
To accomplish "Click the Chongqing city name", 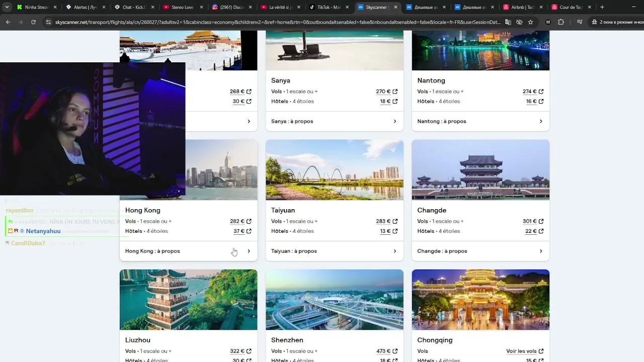I will point(435,340).
